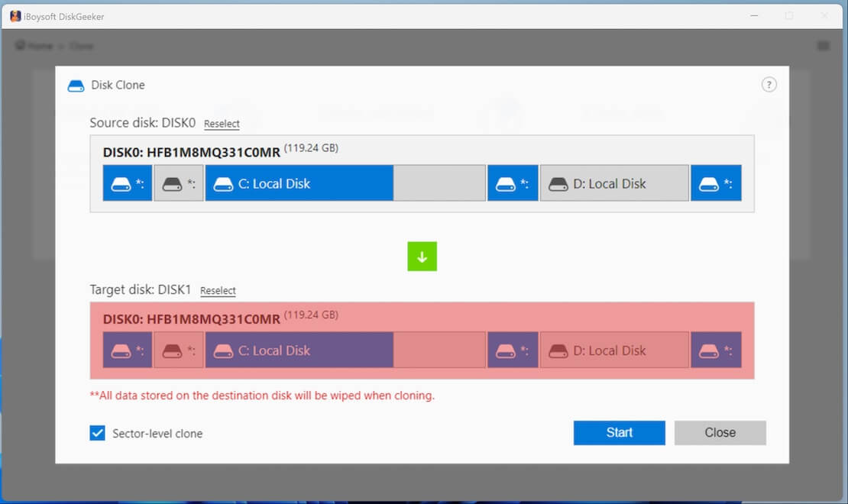Select the first partition in the source disk
Viewport: 848px width, 504px height.
pyautogui.click(x=128, y=183)
